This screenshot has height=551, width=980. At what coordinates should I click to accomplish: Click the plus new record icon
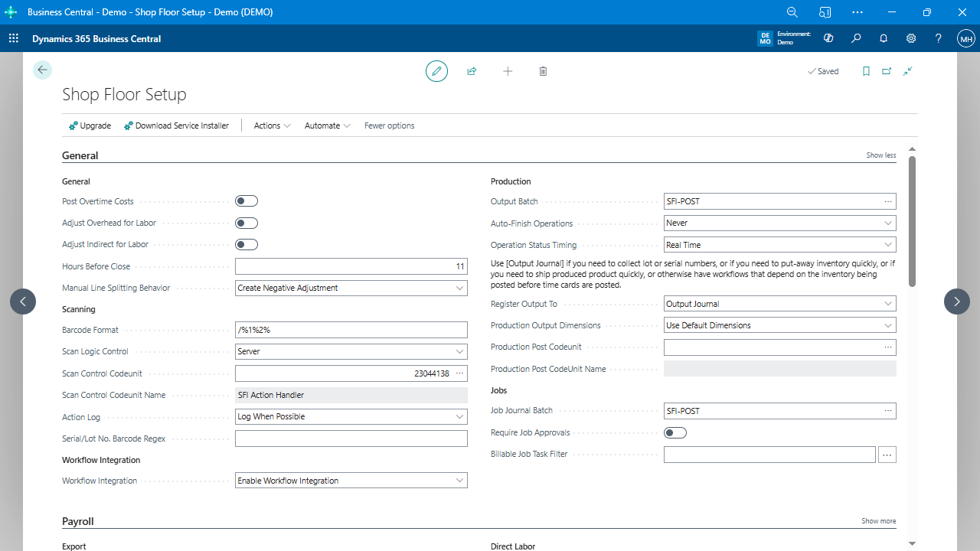[x=508, y=71]
